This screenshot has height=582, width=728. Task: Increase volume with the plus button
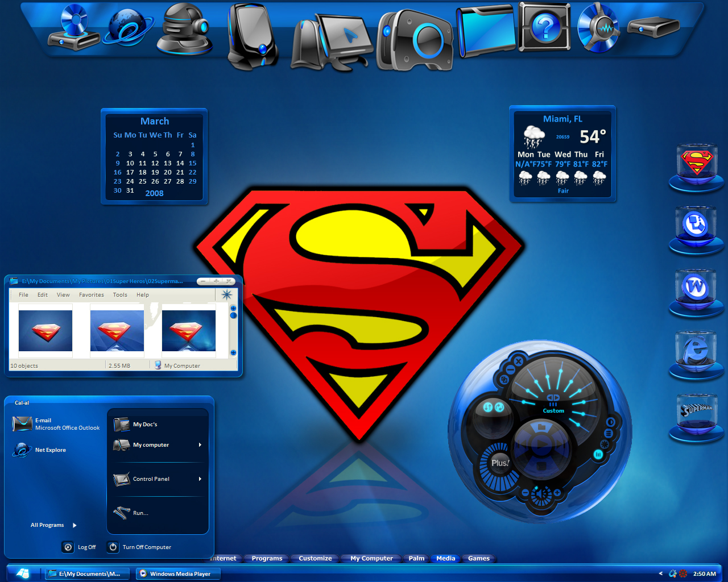pyautogui.click(x=557, y=492)
